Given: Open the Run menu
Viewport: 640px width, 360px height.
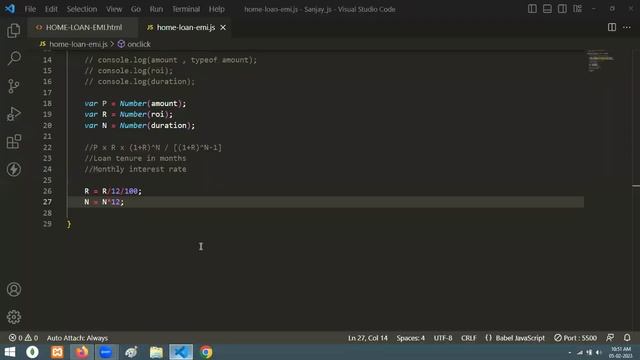Looking at the screenshot, I should click(x=156, y=9).
